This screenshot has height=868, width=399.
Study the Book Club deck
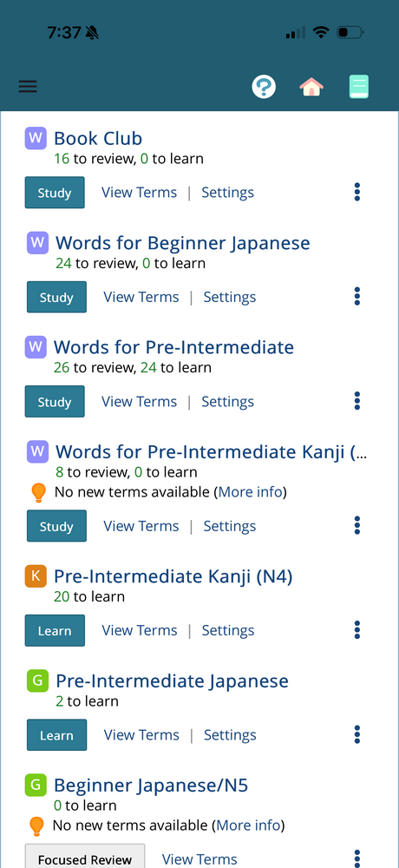[x=55, y=193]
